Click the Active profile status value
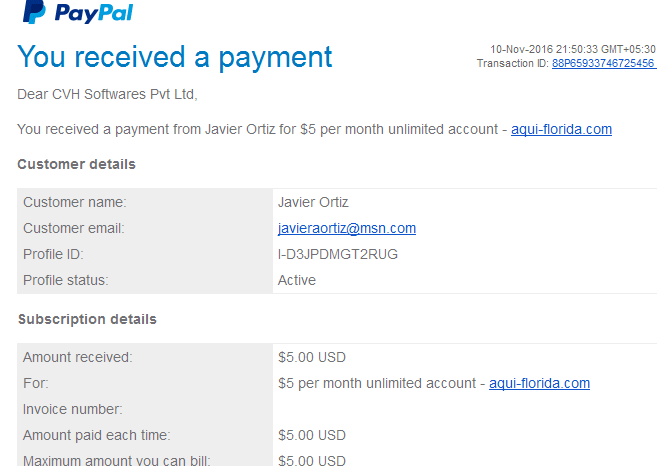 296,280
